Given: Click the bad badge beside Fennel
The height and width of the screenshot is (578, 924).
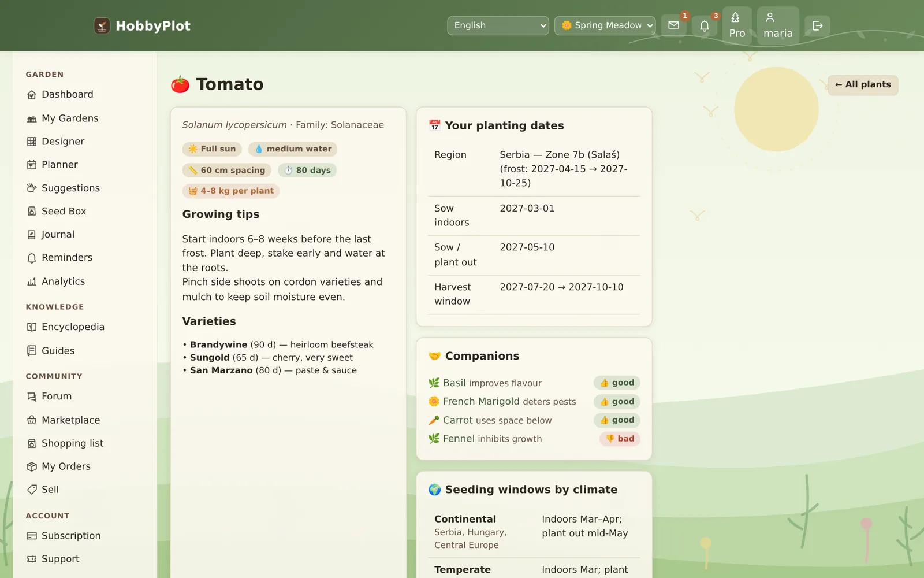Looking at the screenshot, I should 620,439.
